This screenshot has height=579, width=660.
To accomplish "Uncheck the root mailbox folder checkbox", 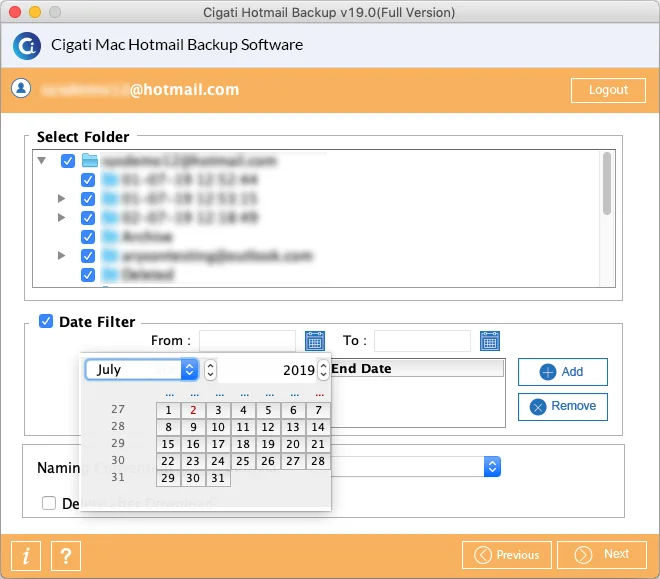I will [x=68, y=161].
